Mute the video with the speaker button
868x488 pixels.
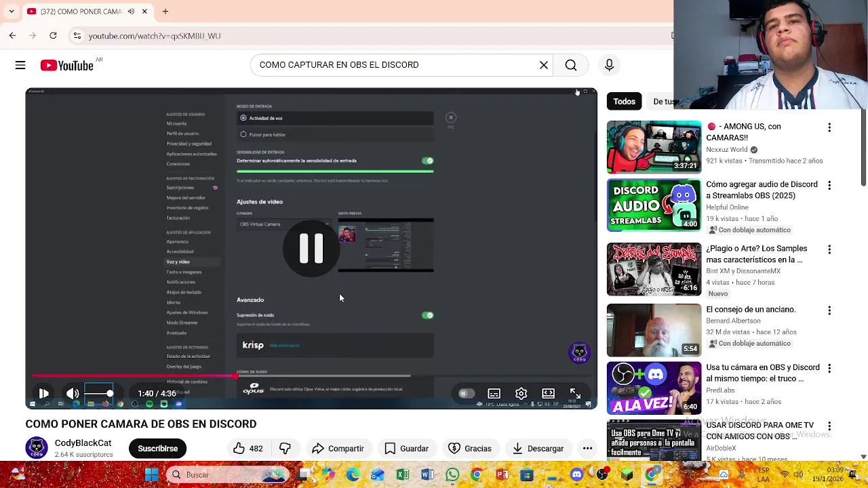coord(73,393)
